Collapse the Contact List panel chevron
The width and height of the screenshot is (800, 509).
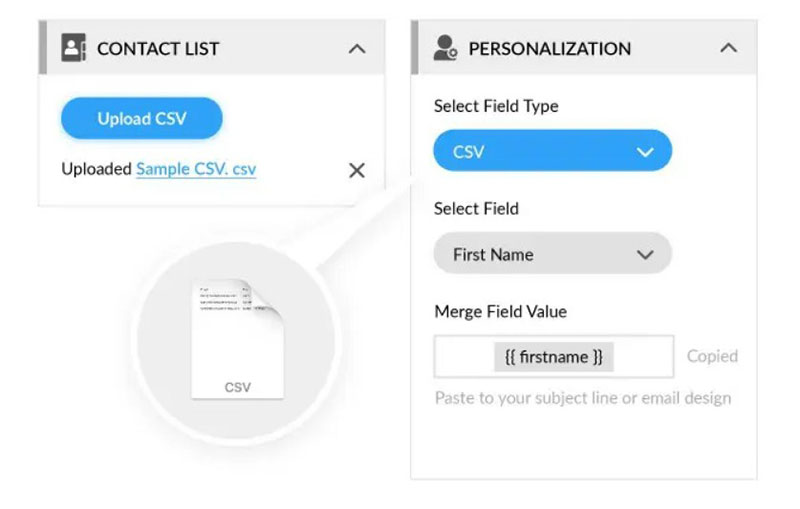tap(357, 49)
